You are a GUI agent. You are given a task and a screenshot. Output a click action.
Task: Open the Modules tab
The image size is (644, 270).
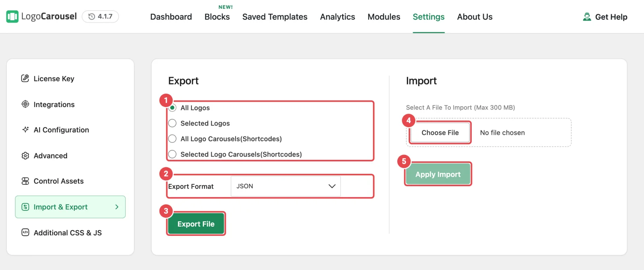(384, 17)
